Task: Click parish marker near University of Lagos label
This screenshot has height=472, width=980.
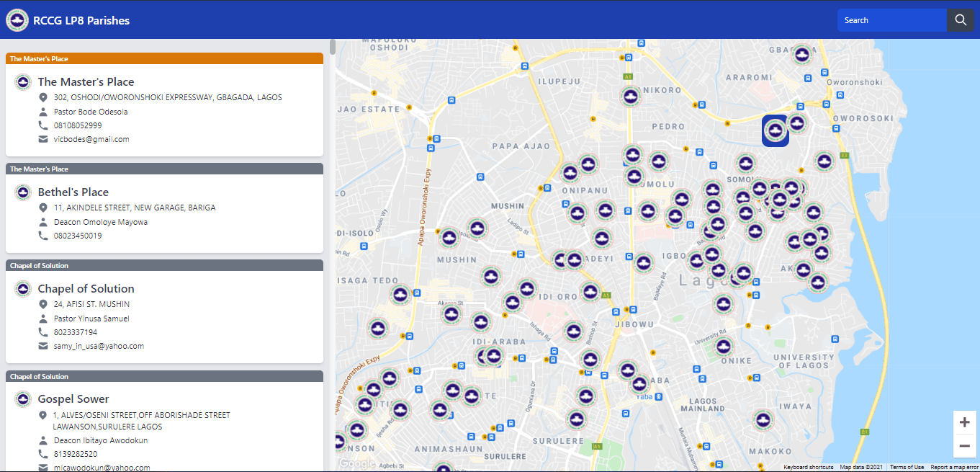Action: click(724, 346)
